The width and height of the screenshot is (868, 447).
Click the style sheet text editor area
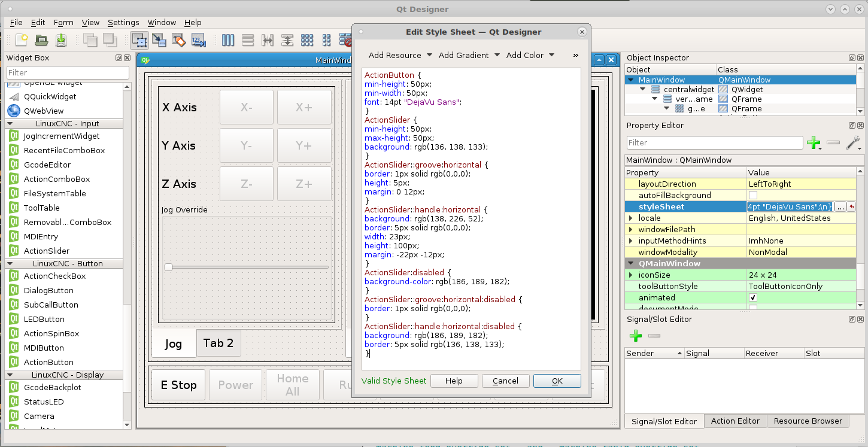coord(472,219)
